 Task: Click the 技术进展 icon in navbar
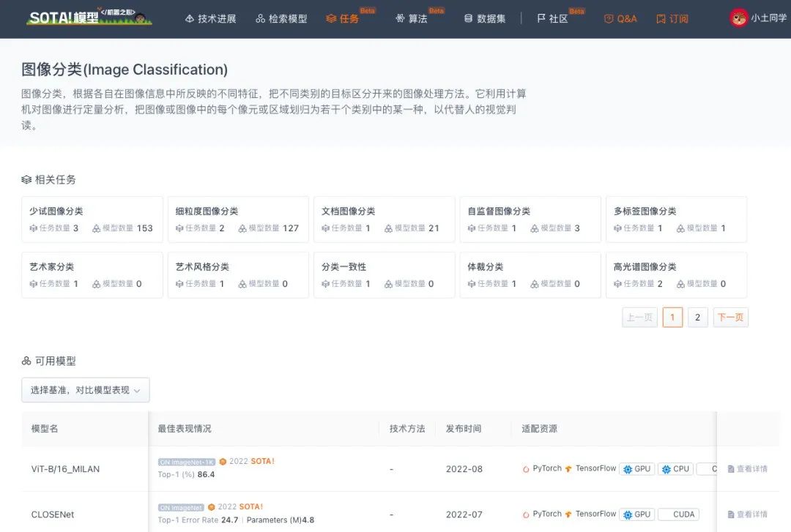tap(190, 18)
